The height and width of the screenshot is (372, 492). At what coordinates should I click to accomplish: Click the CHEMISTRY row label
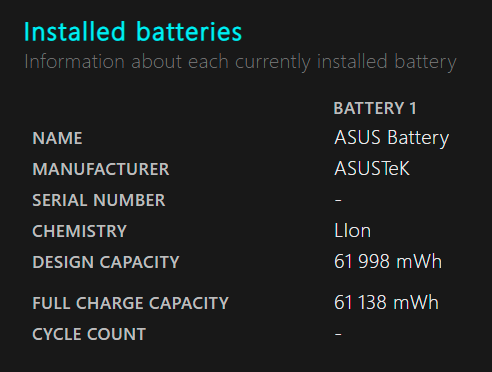pos(80,231)
